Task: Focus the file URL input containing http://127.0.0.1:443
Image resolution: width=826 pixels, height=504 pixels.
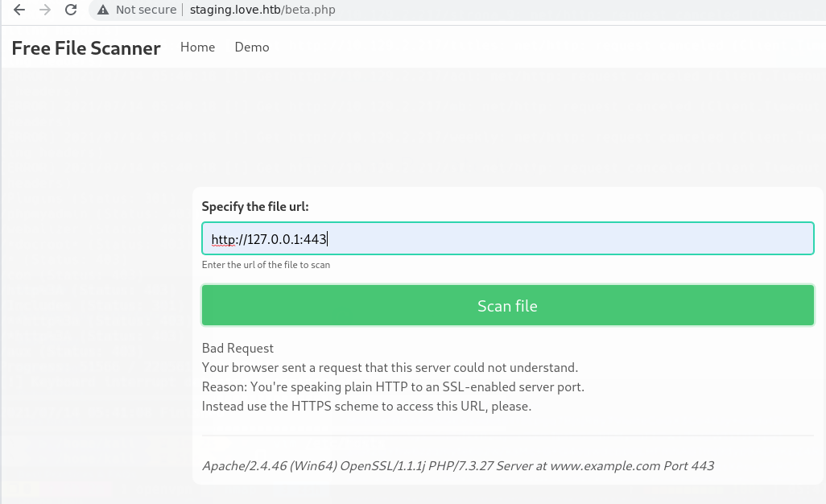Action: (x=507, y=239)
